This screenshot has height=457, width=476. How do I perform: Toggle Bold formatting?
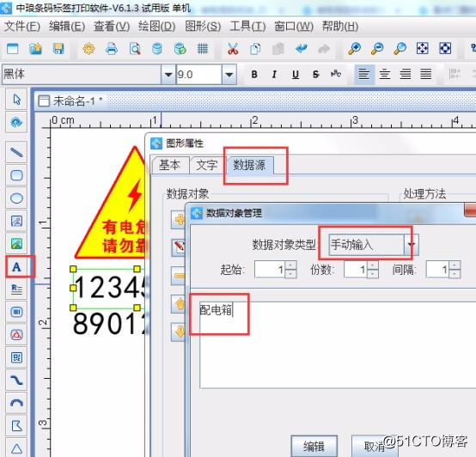254,74
